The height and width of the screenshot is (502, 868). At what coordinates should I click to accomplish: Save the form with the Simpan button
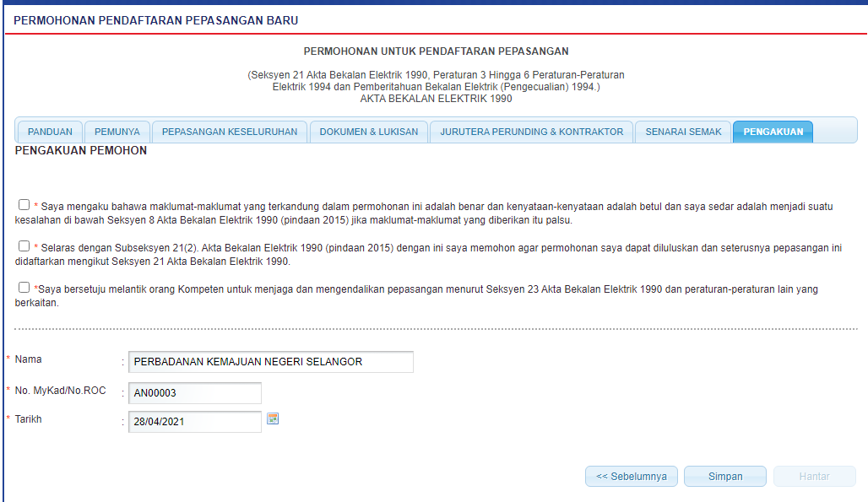click(x=725, y=477)
